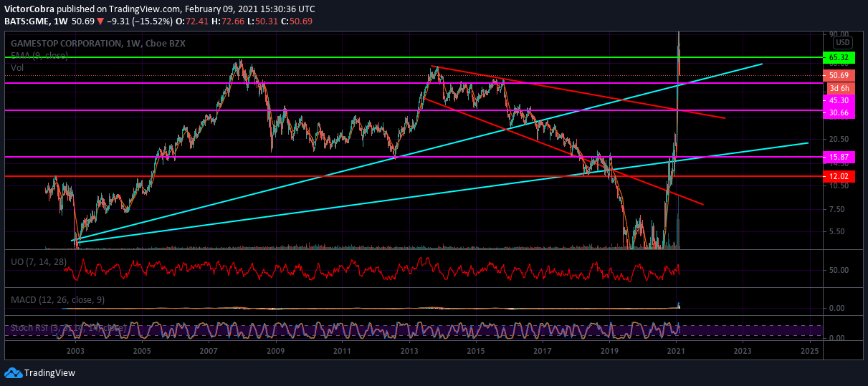Click the magenta 45.30 price label
This screenshot has width=868, height=386.
(x=839, y=100)
